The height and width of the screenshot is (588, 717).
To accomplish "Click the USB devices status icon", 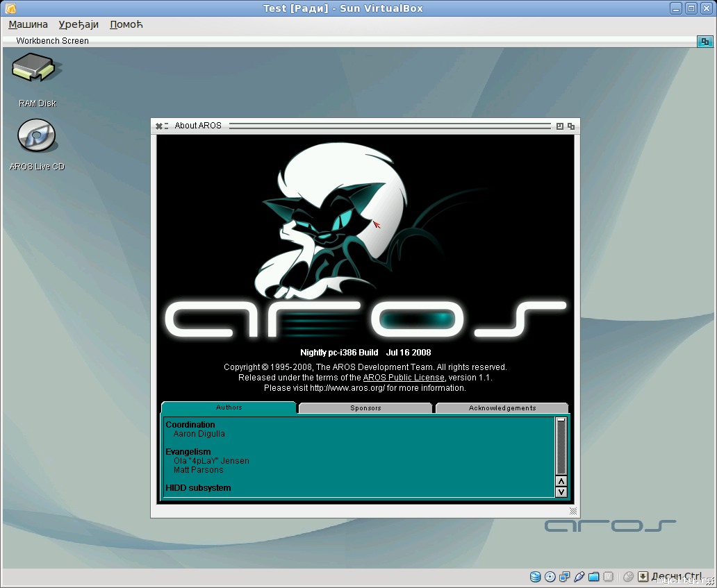I will pyautogui.click(x=579, y=577).
